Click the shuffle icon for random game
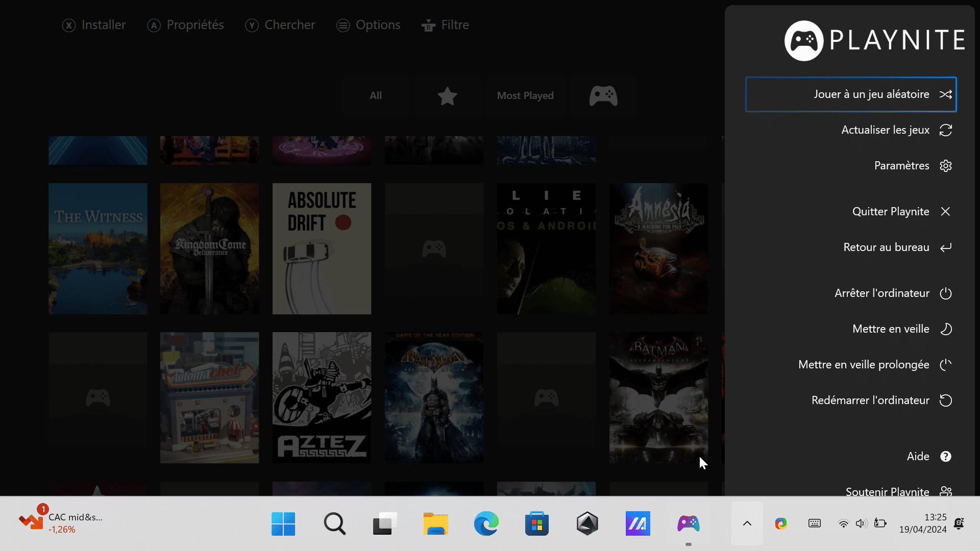Screen dimensions: 980x551 tap(946, 94)
